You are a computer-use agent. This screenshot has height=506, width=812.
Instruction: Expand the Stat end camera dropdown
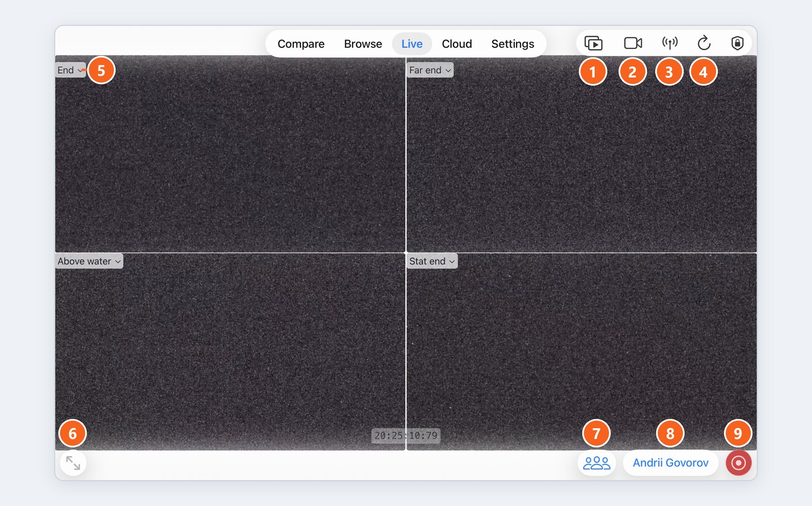(432, 261)
